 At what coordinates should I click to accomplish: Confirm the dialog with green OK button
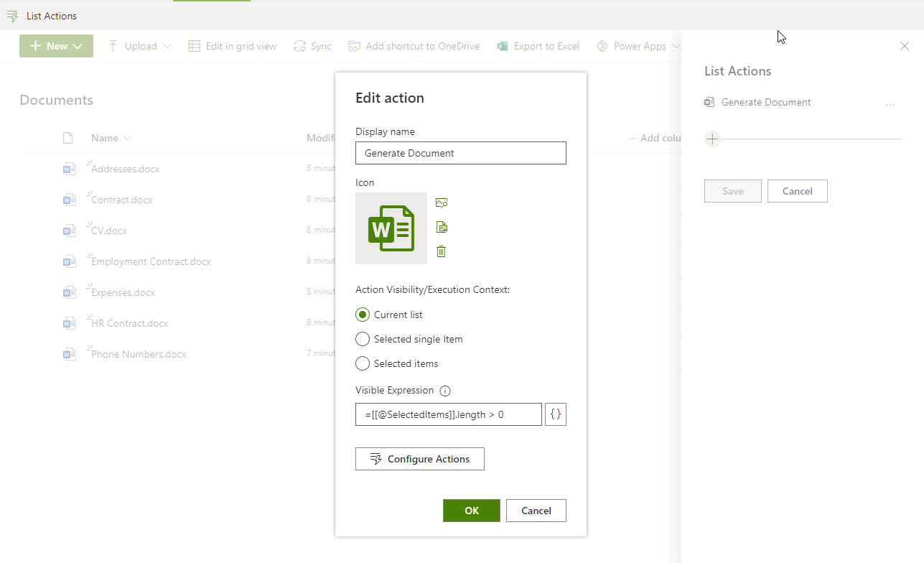coord(471,511)
